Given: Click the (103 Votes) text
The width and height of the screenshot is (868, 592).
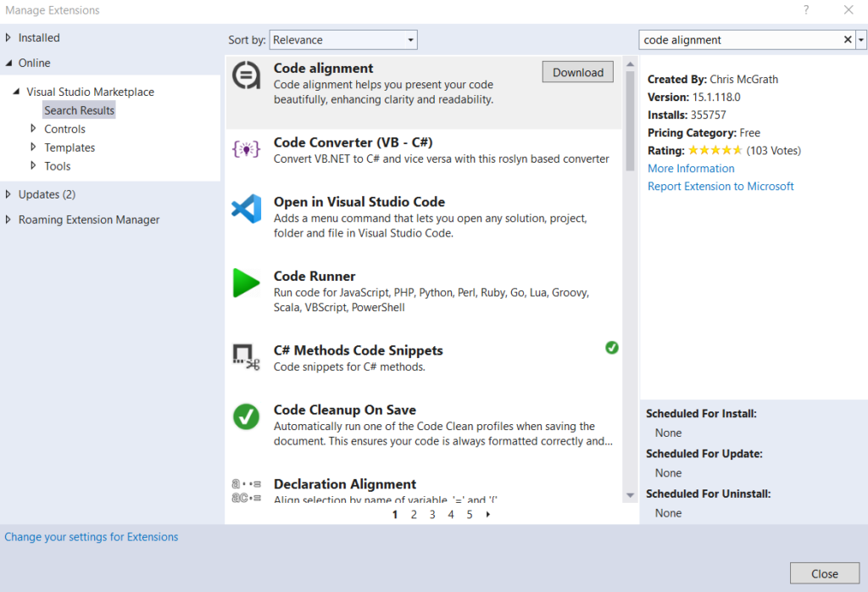Looking at the screenshot, I should [773, 151].
